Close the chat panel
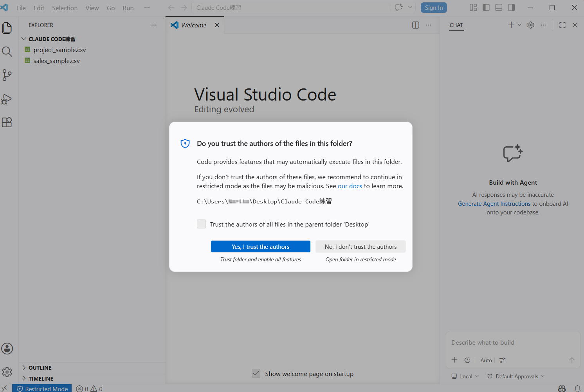 (x=575, y=25)
